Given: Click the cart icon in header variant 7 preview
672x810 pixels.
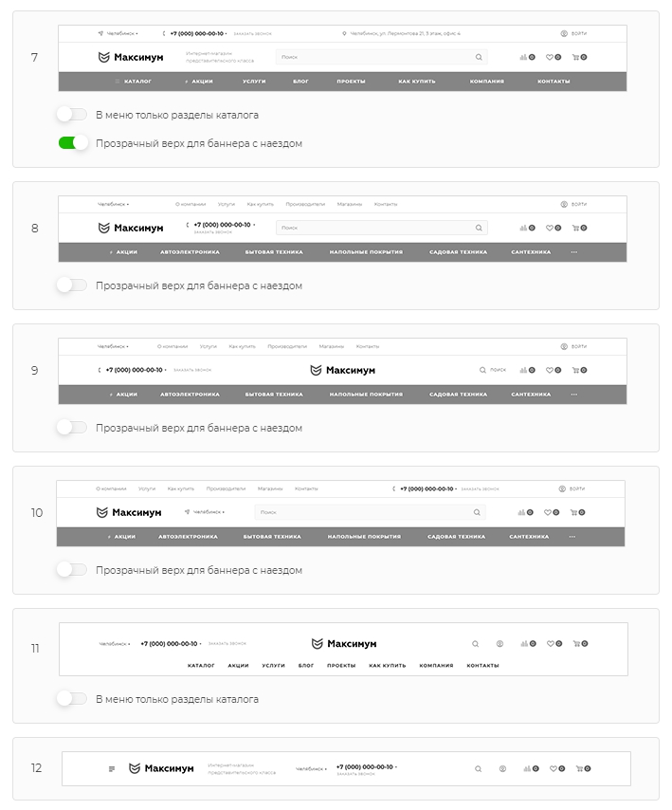Looking at the screenshot, I should click(x=575, y=57).
